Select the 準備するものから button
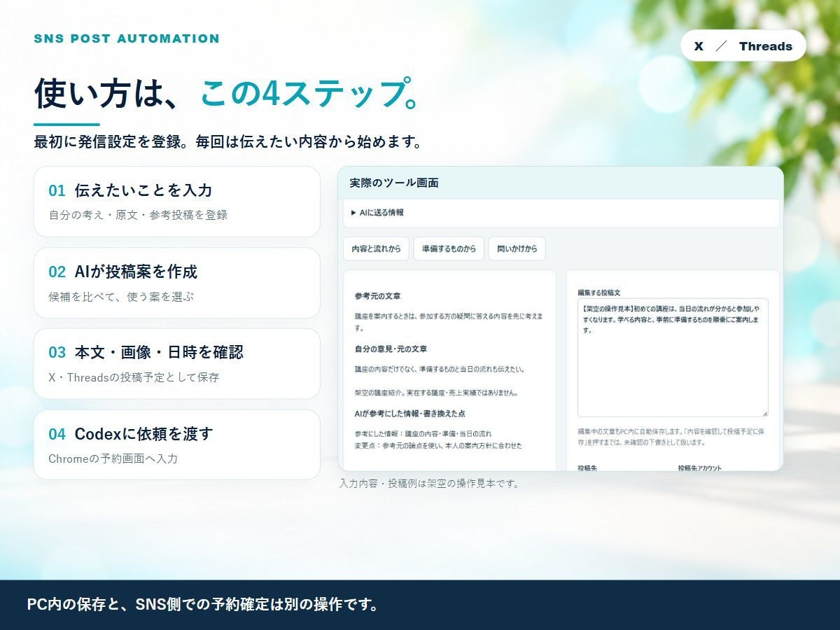The image size is (840, 630). [449, 248]
